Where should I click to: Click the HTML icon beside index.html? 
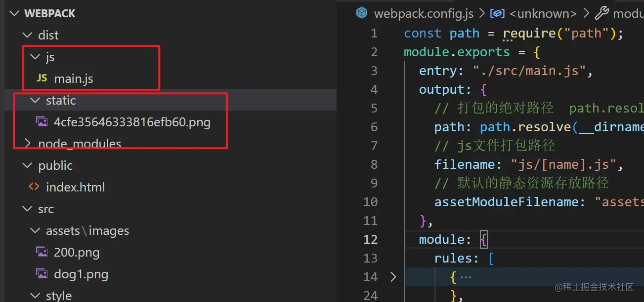pyautogui.click(x=34, y=187)
